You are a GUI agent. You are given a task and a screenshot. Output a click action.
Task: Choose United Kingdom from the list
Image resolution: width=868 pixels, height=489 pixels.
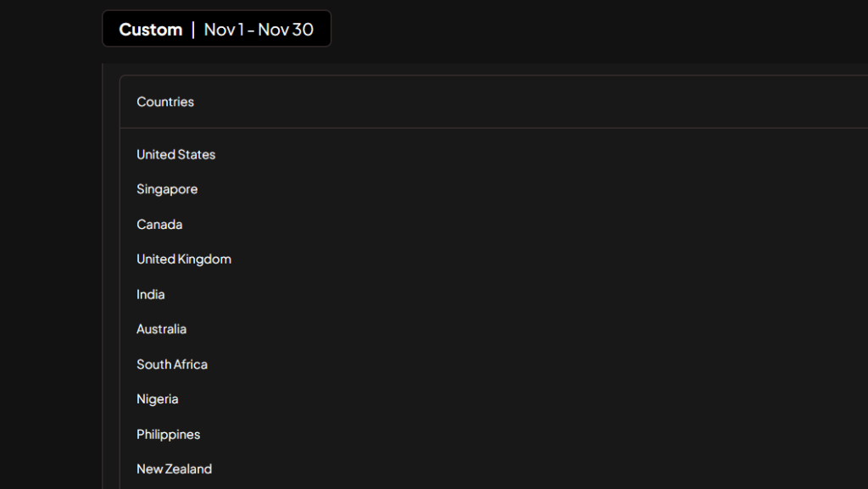[x=184, y=259]
